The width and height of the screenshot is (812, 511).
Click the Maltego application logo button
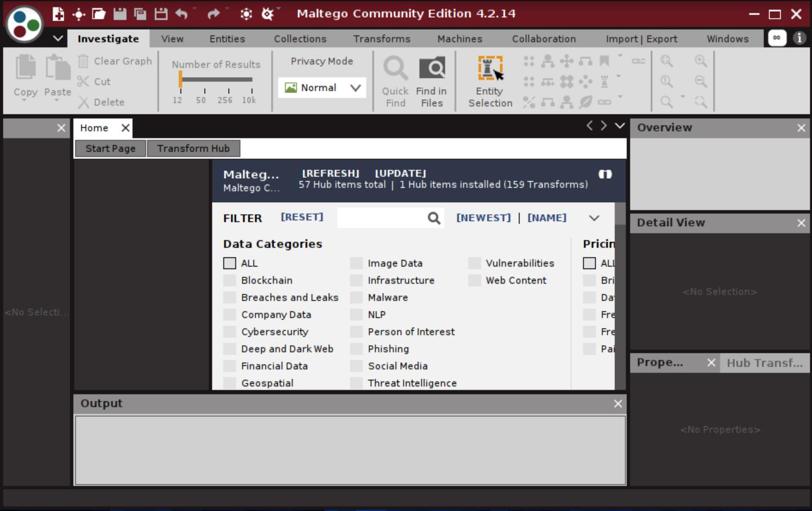(25, 24)
